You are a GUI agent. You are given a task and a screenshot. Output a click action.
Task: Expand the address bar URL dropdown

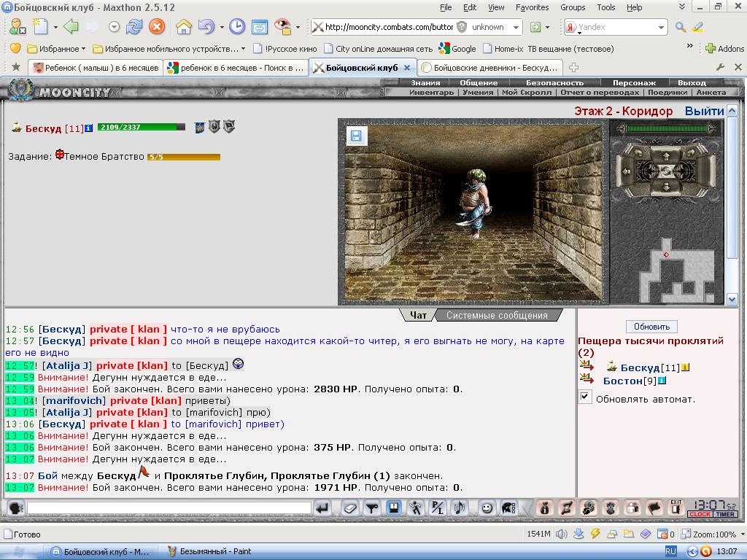pyautogui.click(x=516, y=27)
